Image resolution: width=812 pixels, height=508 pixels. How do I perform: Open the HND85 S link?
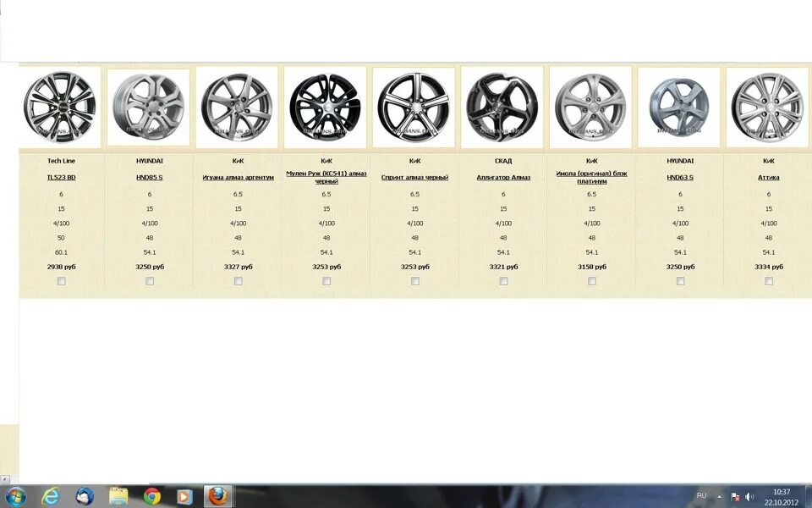pos(150,177)
